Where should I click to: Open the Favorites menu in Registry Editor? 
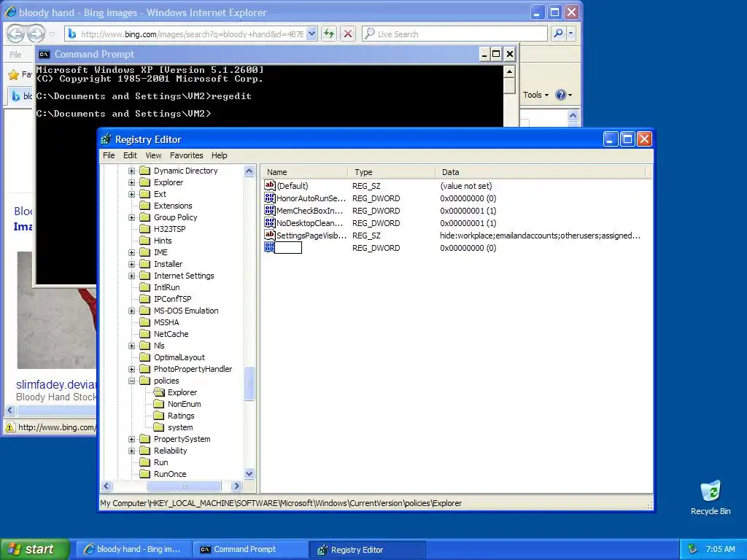click(186, 155)
